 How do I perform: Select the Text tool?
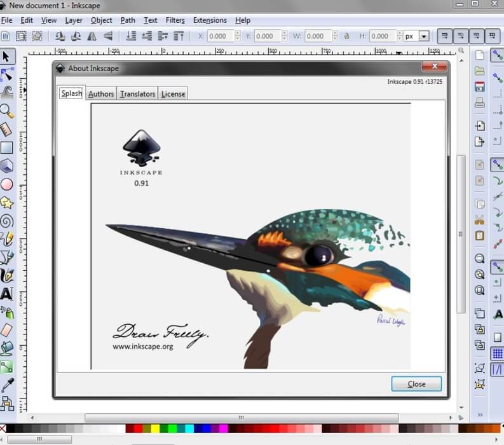[x=6, y=294]
